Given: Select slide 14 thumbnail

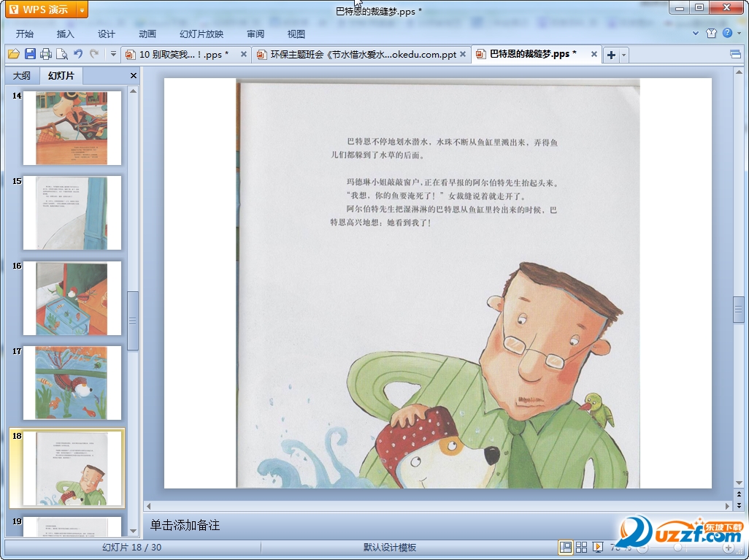Looking at the screenshot, I should point(72,128).
